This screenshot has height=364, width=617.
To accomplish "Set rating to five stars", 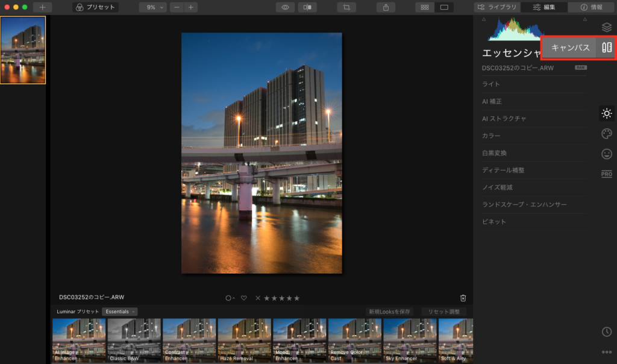I will [296, 298].
